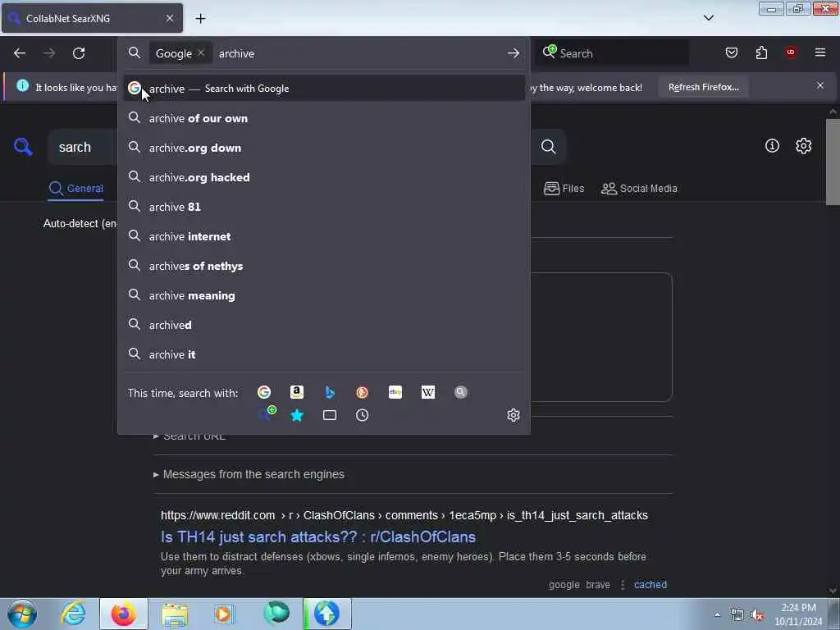Screen dimensions: 840x630
Task: Select 'archive meaning' suggestion
Action: [324, 295]
